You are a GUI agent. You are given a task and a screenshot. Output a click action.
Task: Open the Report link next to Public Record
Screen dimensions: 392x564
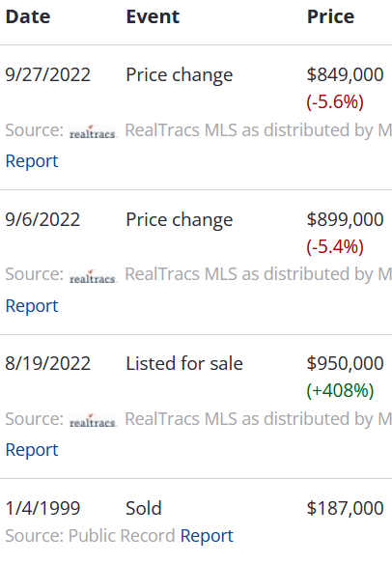tap(207, 536)
